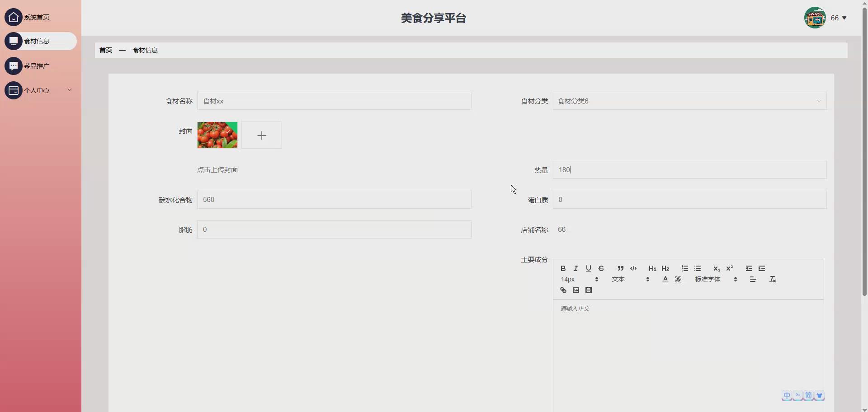868x412 pixels.
Task: Expand the 个人中心 sidebar menu
Action: coord(40,90)
